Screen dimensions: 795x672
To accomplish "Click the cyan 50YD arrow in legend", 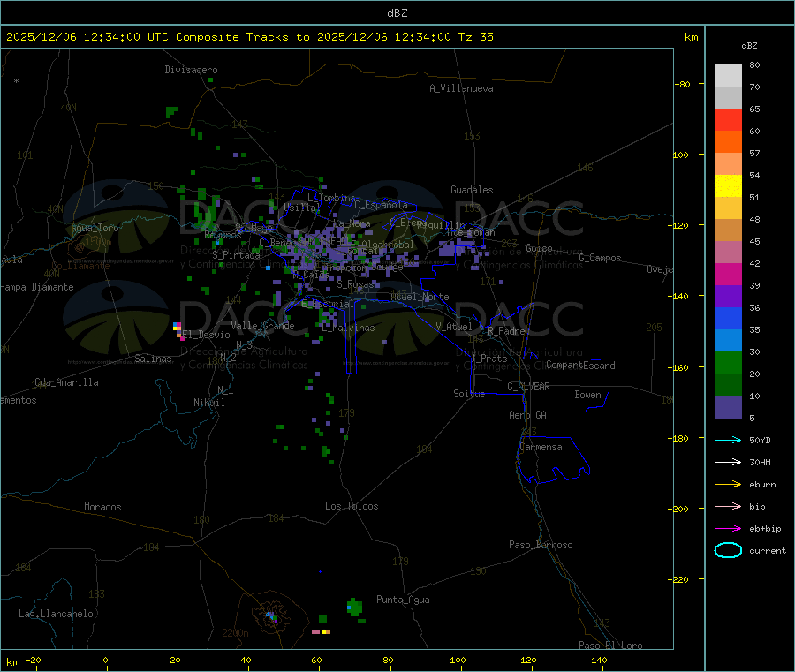I will [x=728, y=440].
